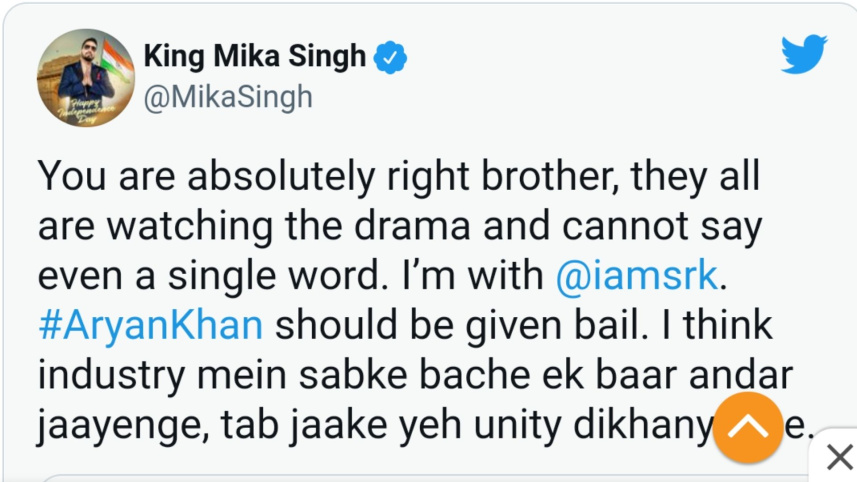Visit the @MikaSingh handle link
857x482 pixels.
pyautogui.click(x=228, y=97)
